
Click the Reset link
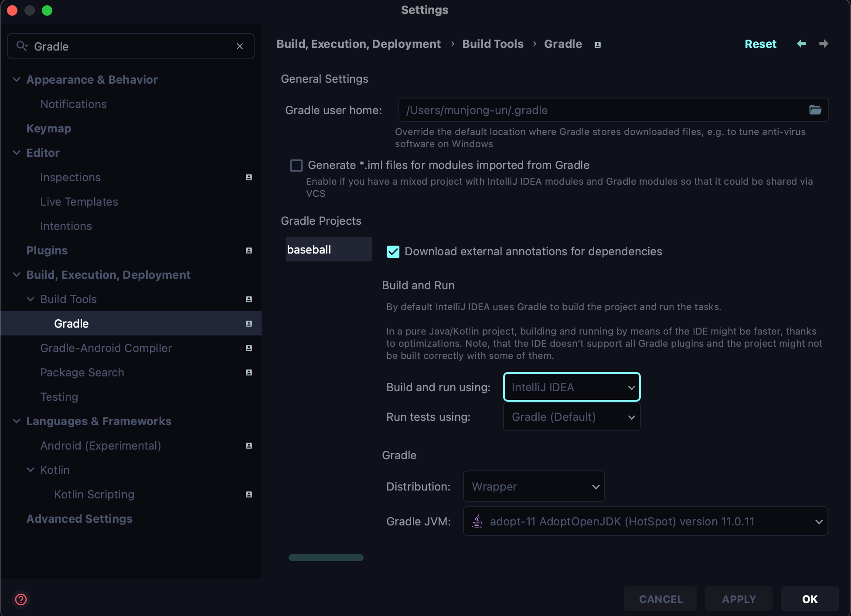pyautogui.click(x=760, y=44)
